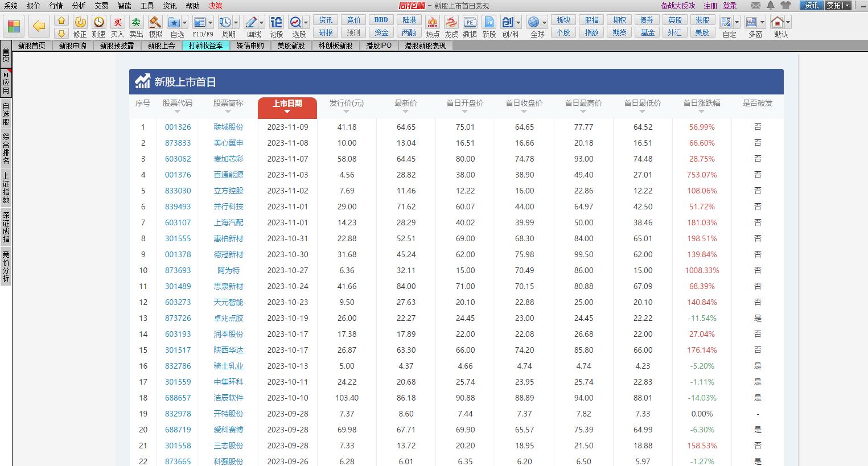Click the yellow back arrow icon
The width and height of the screenshot is (868, 466).
pos(39,26)
